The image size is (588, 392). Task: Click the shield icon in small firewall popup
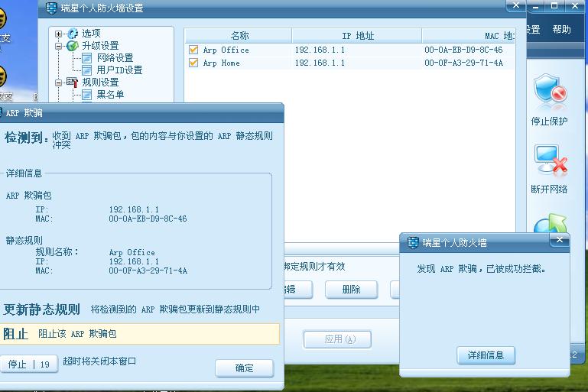pos(413,242)
